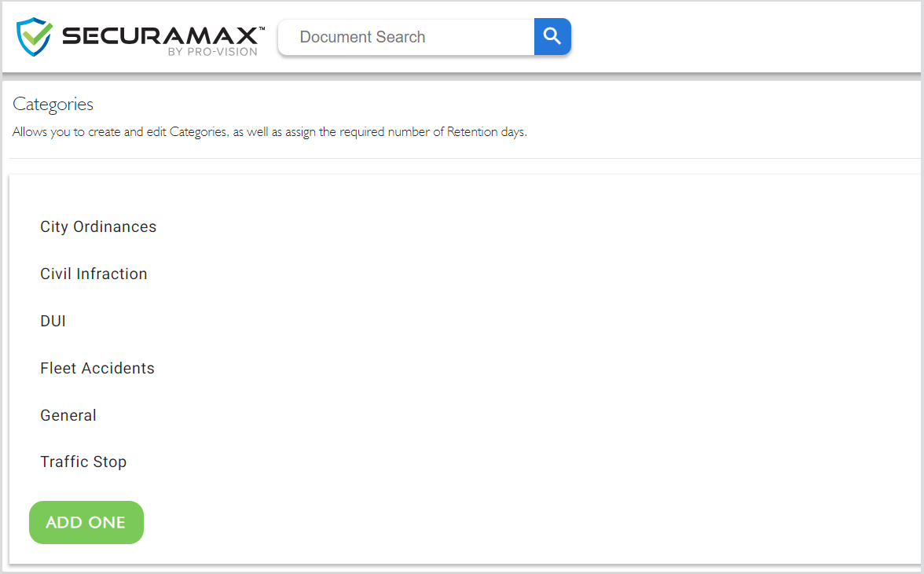Open the Civil Infraction category
The height and width of the screenshot is (574, 924).
coord(93,274)
